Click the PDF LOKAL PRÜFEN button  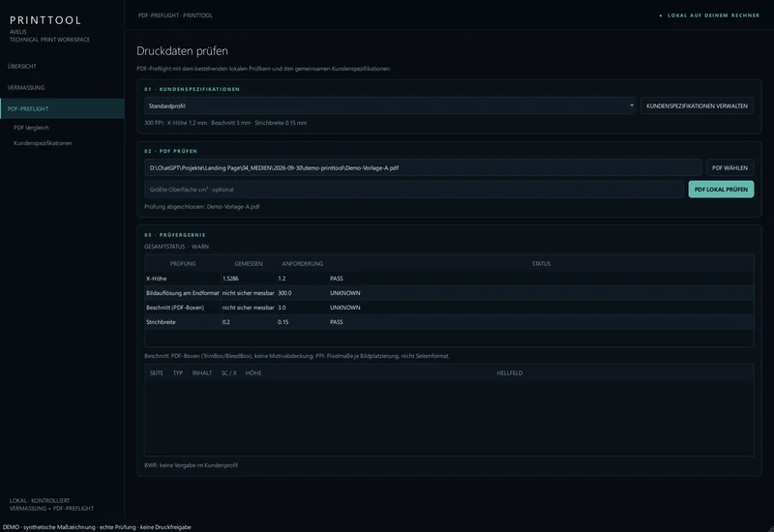[x=721, y=189]
